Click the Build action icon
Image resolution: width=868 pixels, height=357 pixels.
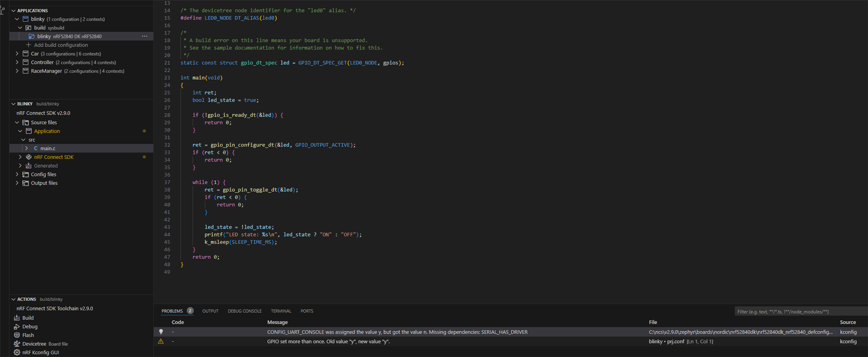[x=17, y=318]
